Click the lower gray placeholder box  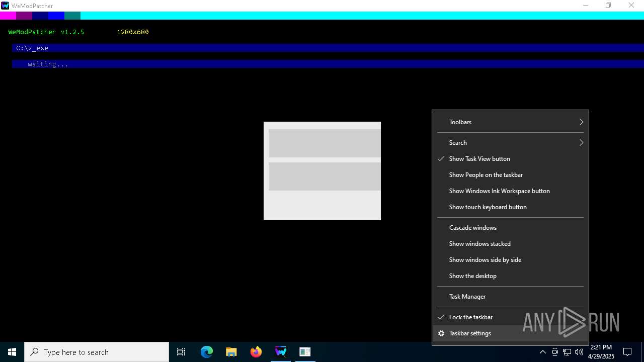325,176
